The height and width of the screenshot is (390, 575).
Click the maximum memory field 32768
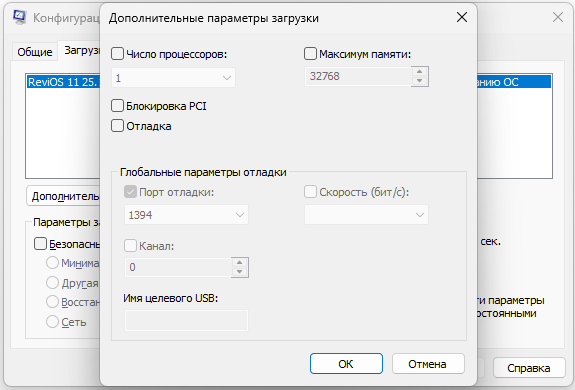358,76
